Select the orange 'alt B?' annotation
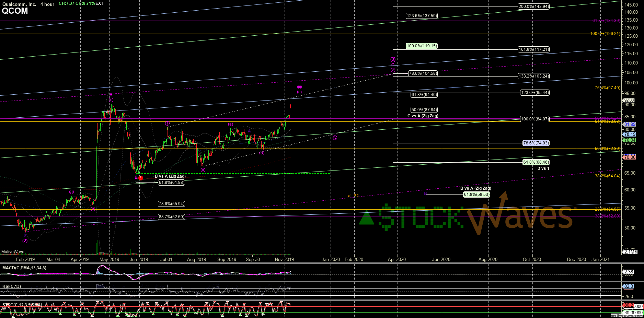This screenshot has height=318, width=644. coord(353,196)
